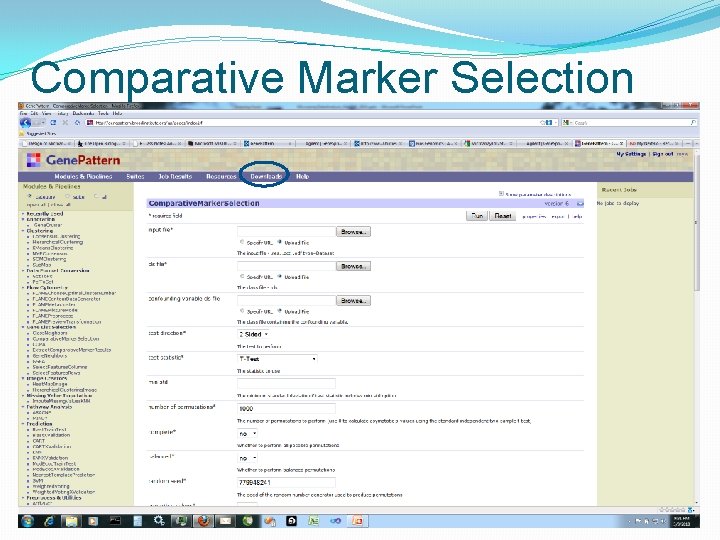The height and width of the screenshot is (540, 720).
Task: Click the Reset button
Action: click(503, 216)
